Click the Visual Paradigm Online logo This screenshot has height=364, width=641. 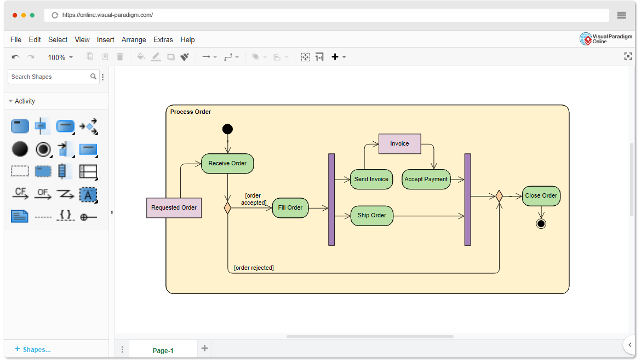606,39
